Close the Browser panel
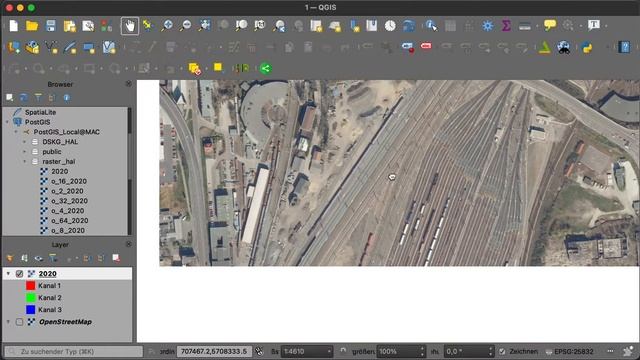This screenshot has width=640, height=360. pyautogui.click(x=128, y=84)
